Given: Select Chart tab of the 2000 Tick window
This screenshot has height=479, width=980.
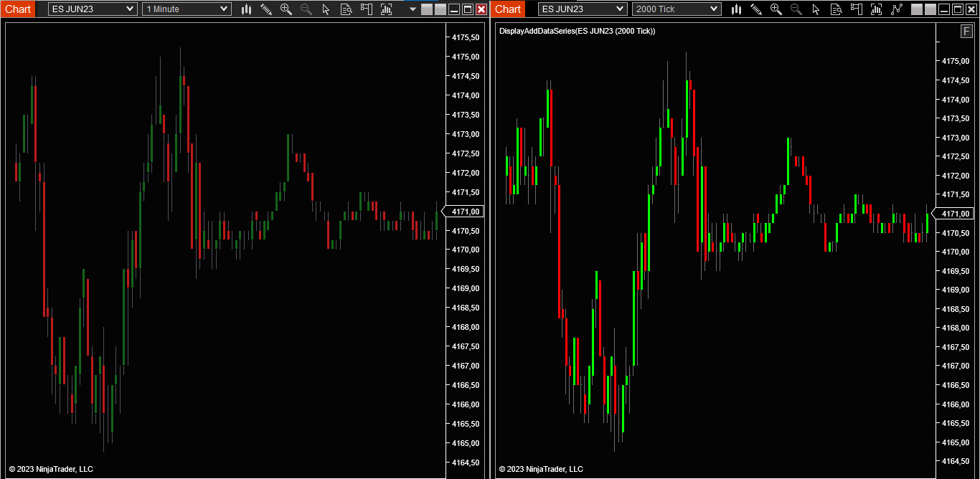Looking at the screenshot, I should [508, 9].
